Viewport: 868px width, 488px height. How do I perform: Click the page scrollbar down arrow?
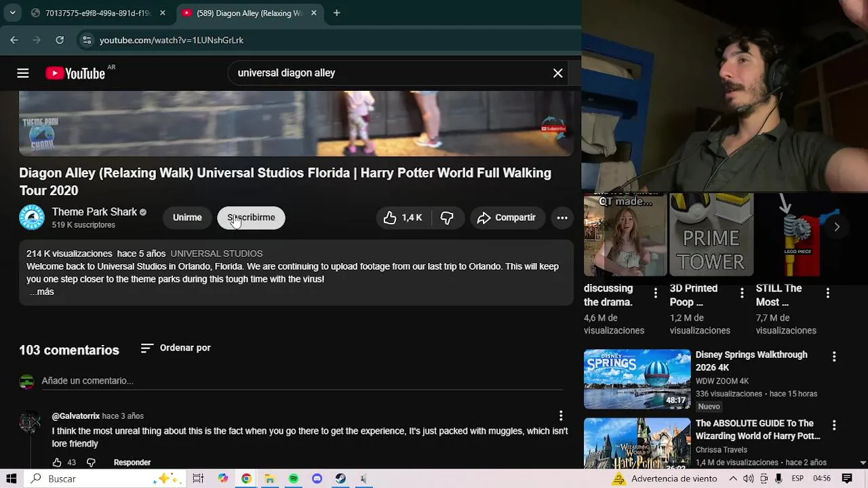click(863, 462)
